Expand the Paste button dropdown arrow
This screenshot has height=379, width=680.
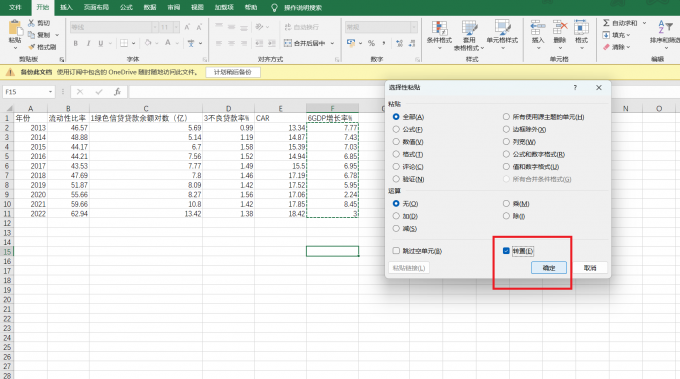15,48
